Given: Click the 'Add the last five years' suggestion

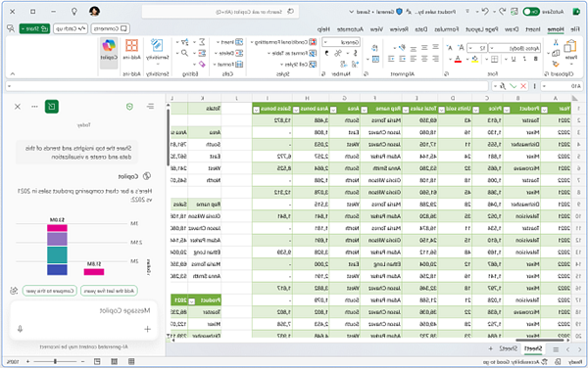Looking at the screenshot, I should coord(109,291).
